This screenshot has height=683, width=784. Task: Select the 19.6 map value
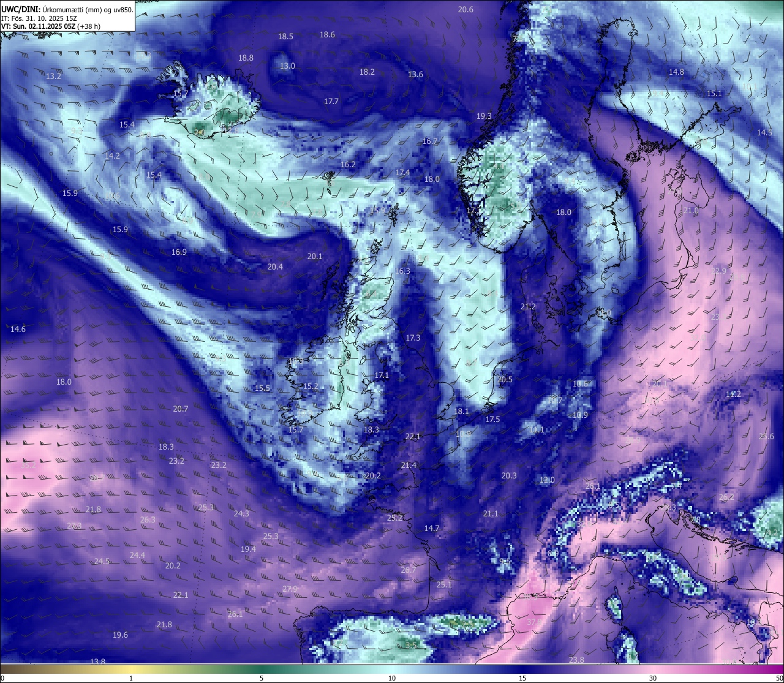120,635
